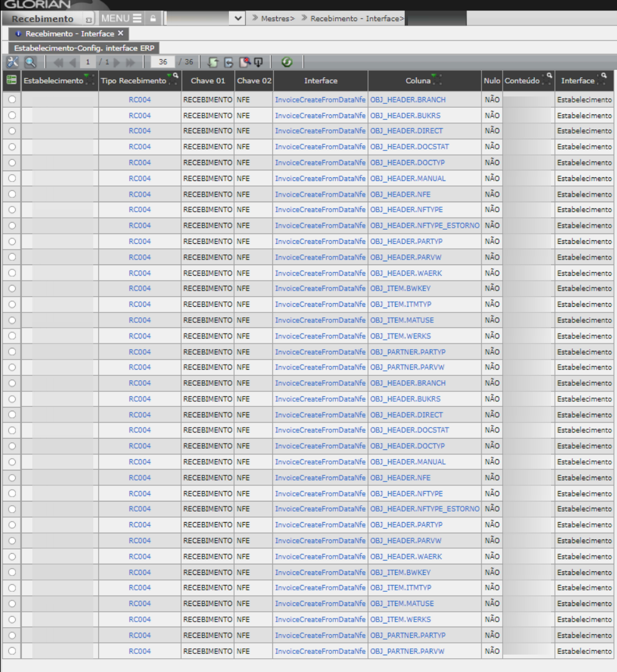Select radio button for OBJ_HEADER.BRANCH first row
Viewport: 617px width, 672px height.
12,100
